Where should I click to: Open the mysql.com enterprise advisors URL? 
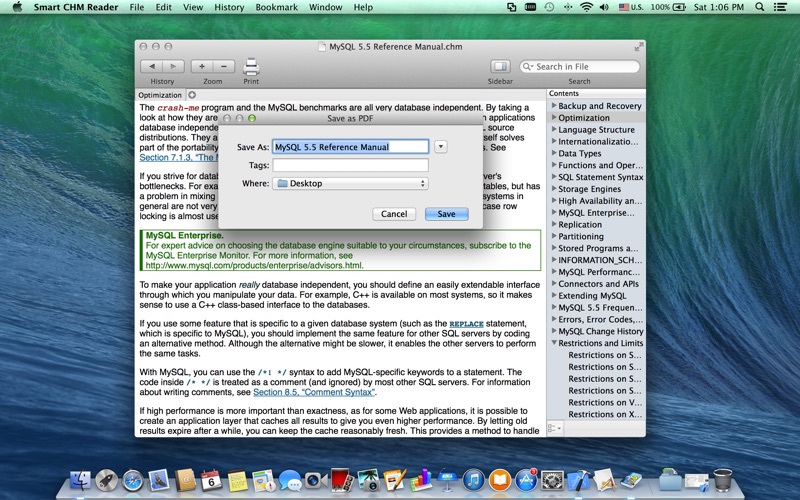[254, 265]
